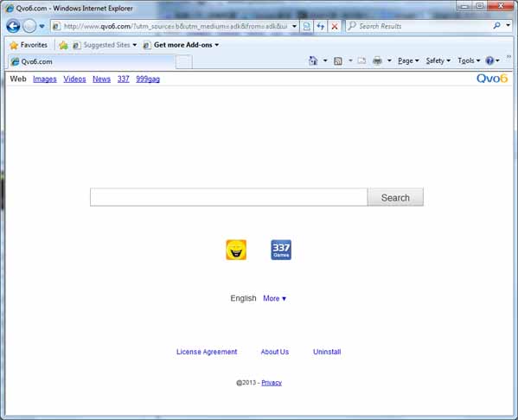
Task: Open the Videos search link
Action: (x=74, y=80)
